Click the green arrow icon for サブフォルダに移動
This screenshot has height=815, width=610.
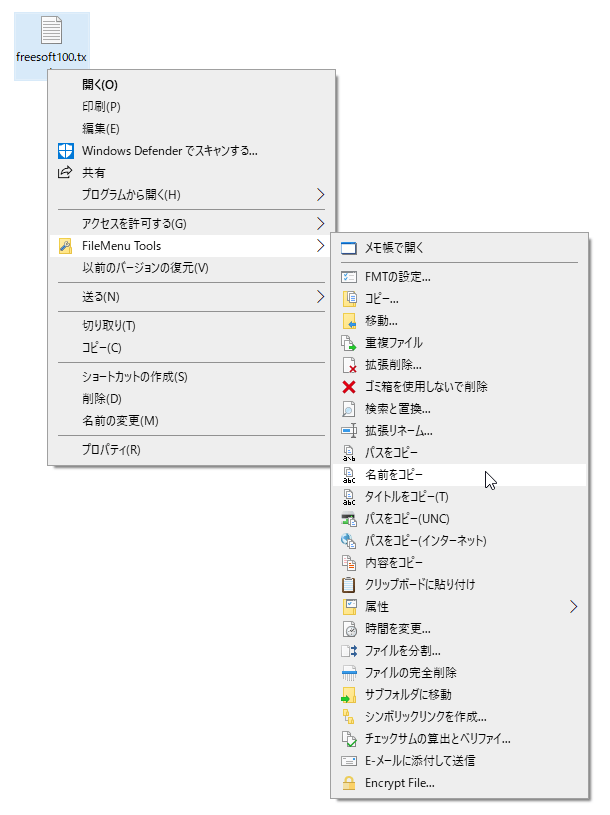tap(347, 695)
